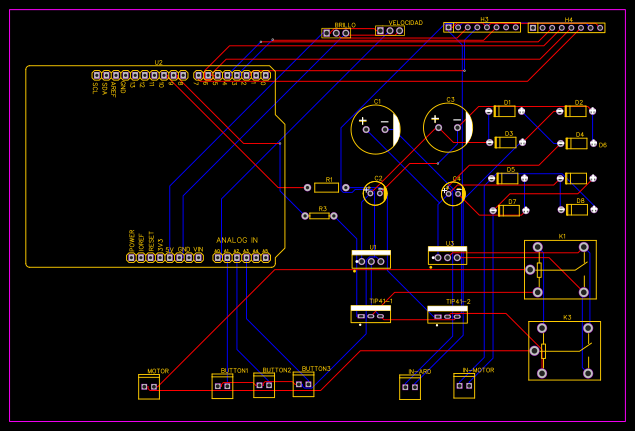Select the C1 electrolytic capacitor footprint
Image resolution: width=635 pixels, height=431 pixels.
tap(375, 130)
